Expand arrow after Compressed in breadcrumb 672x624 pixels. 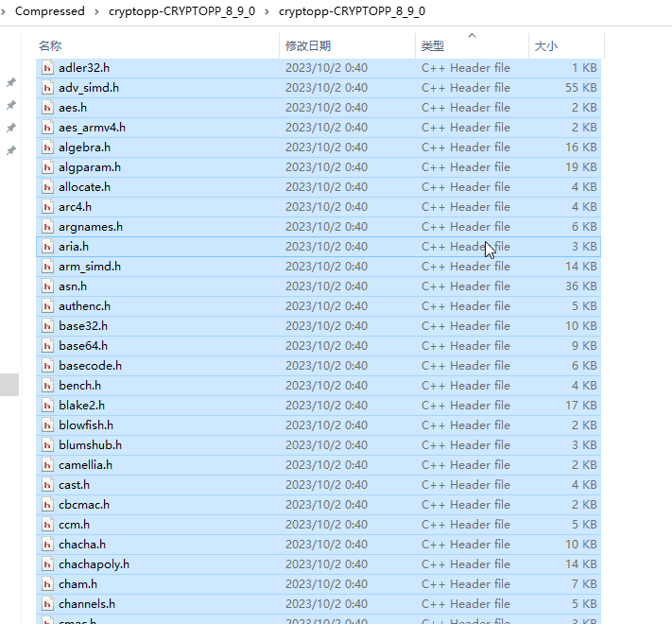(96, 11)
